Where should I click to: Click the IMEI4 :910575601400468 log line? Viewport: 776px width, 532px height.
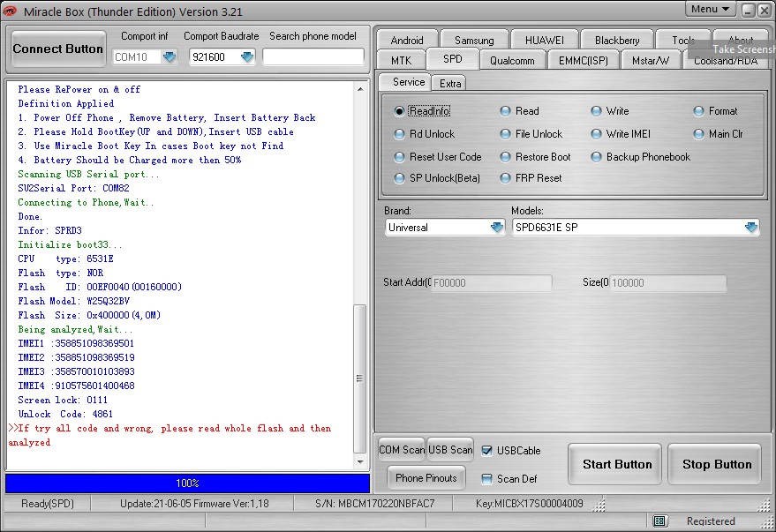pos(76,386)
